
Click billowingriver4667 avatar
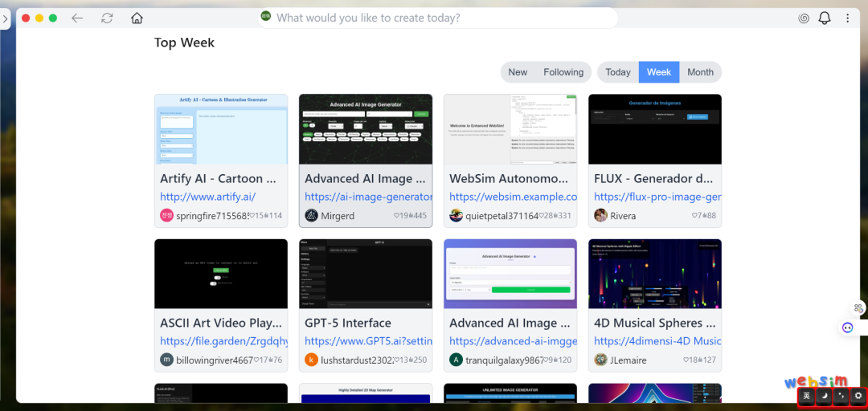coord(166,360)
